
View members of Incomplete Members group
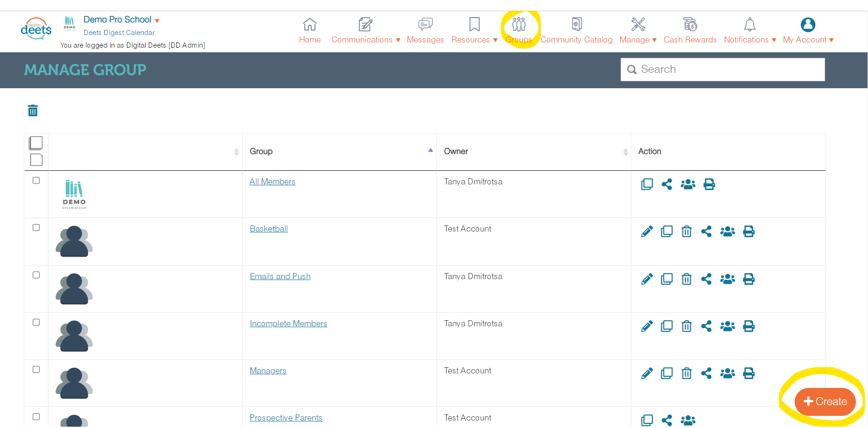tap(728, 326)
